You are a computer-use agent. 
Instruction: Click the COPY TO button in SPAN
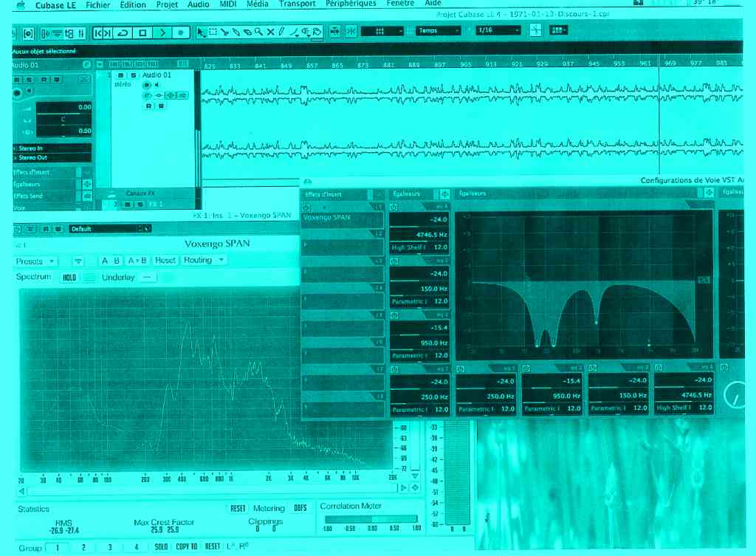[x=187, y=546]
